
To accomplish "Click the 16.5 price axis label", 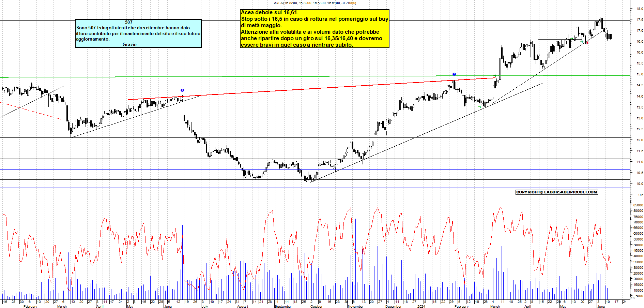I will [640, 42].
